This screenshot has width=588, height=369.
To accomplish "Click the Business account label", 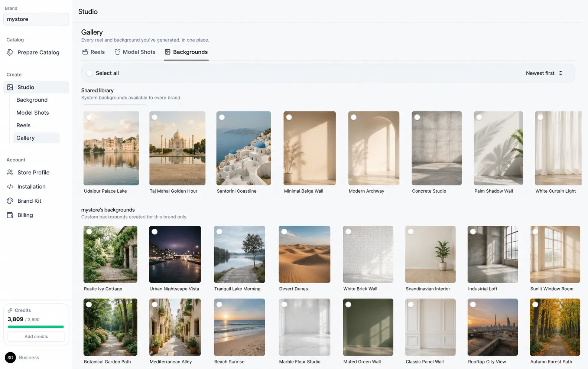I will [29, 357].
